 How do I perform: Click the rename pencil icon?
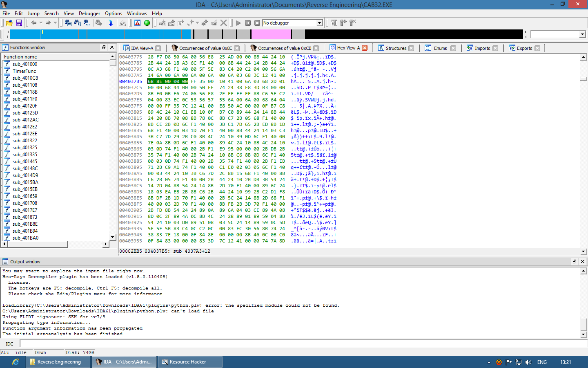(214, 23)
